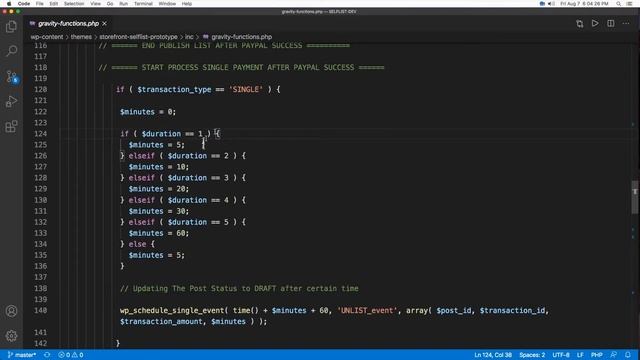This screenshot has width=640, height=360.
Task: Open macOS Control Center menu bar icon
Action: (x=629, y=4)
